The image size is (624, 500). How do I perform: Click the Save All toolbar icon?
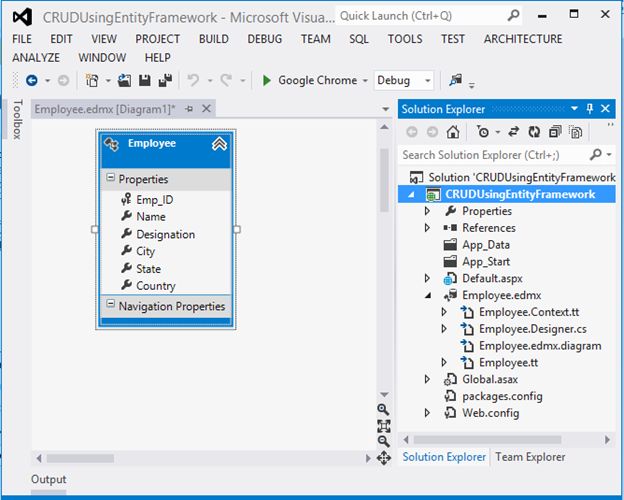(x=165, y=81)
